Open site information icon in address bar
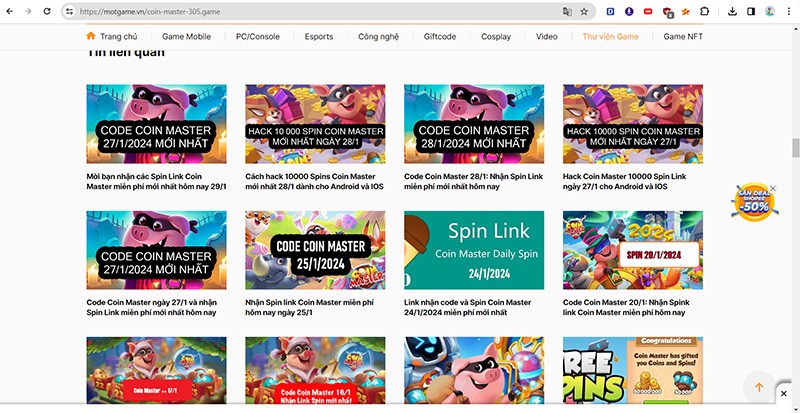800x413 pixels. (69, 11)
